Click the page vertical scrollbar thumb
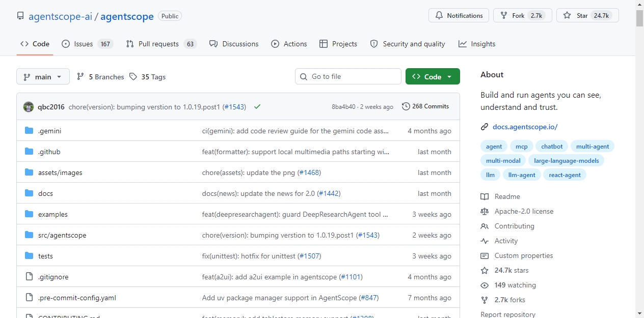This screenshot has height=318, width=644. [x=639, y=18]
